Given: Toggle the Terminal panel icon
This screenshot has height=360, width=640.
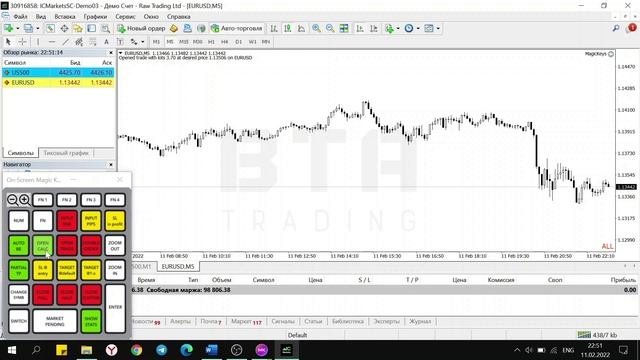Looking at the screenshot, I should 91,28.
